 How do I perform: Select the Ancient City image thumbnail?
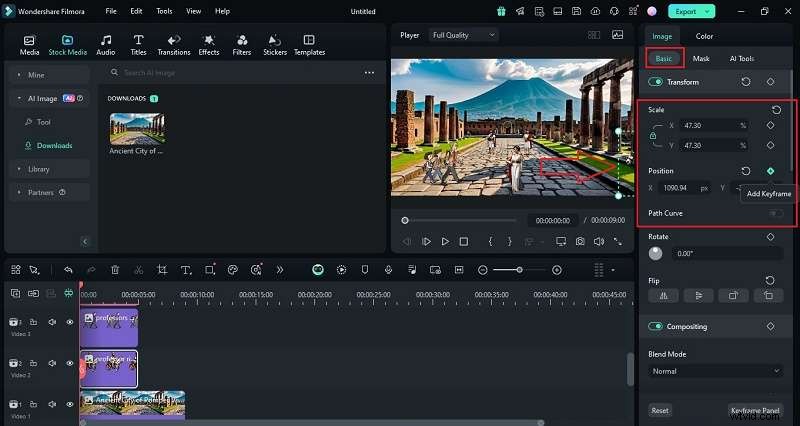(x=137, y=129)
